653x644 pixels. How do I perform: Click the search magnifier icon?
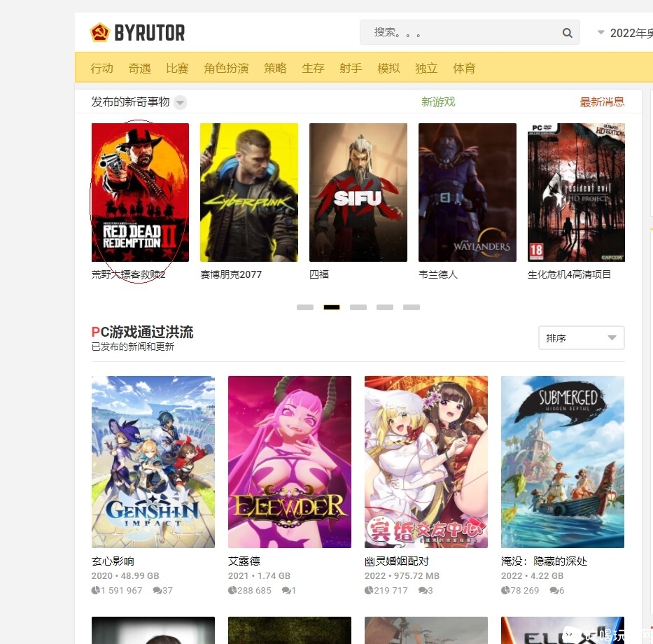pos(567,32)
